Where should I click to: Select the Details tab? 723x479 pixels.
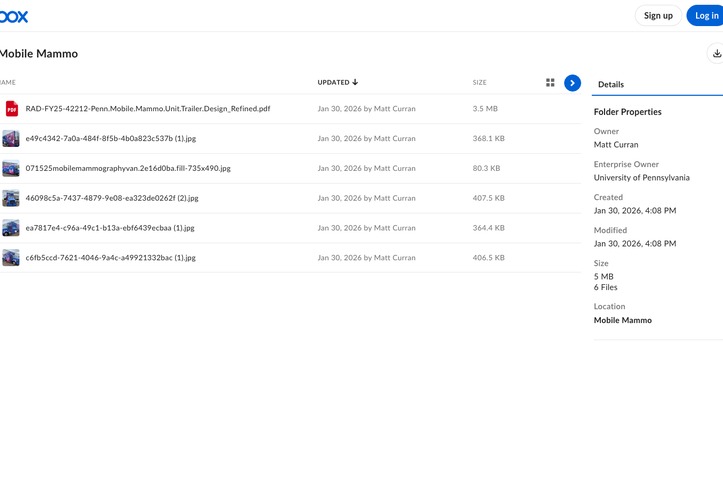pos(611,84)
